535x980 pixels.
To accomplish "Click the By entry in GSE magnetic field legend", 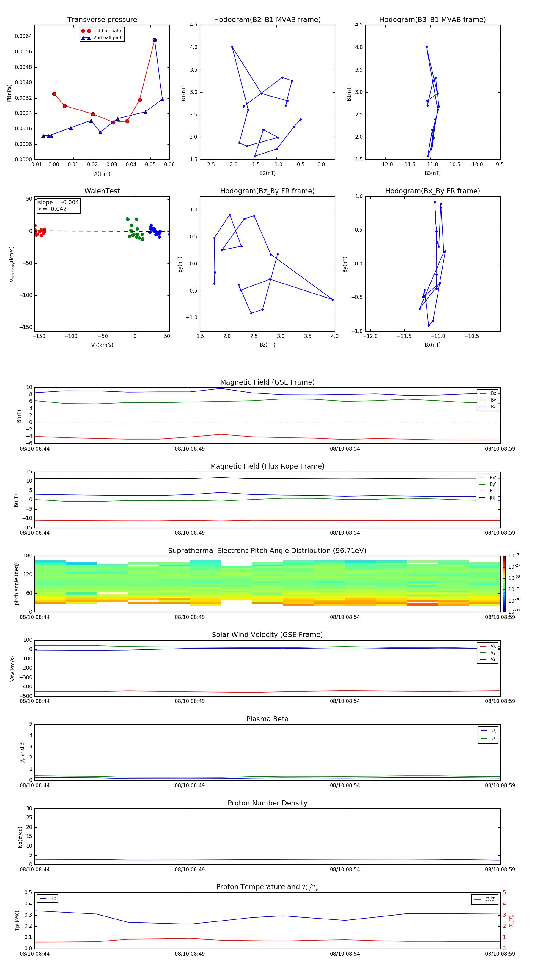I will point(488,400).
